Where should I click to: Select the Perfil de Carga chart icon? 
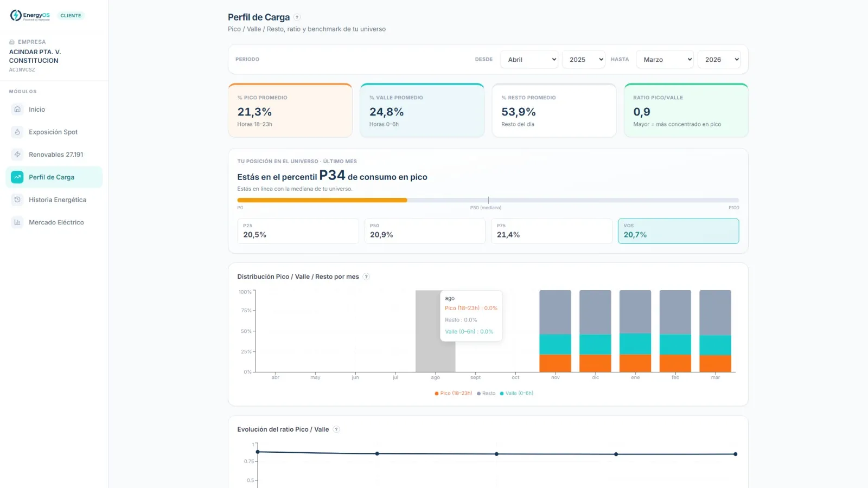(17, 177)
